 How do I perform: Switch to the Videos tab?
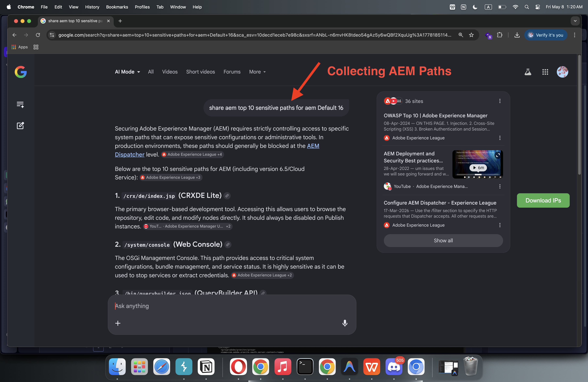(170, 72)
